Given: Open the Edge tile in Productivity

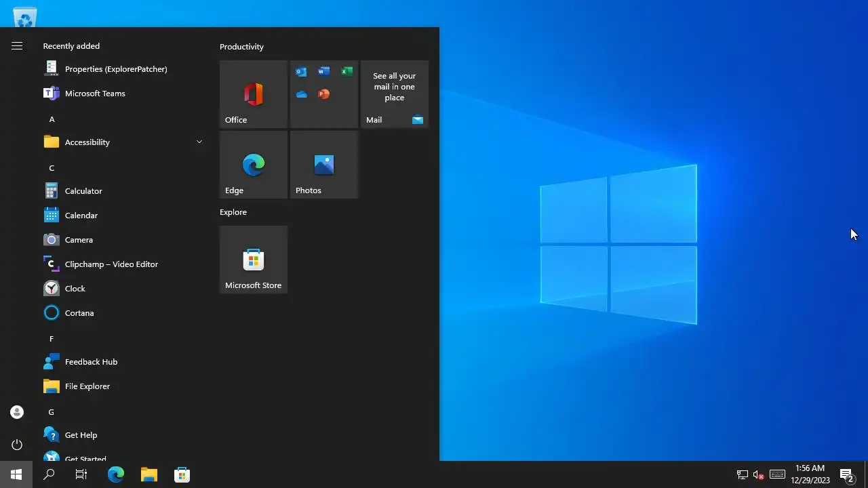Looking at the screenshot, I should coord(254,165).
